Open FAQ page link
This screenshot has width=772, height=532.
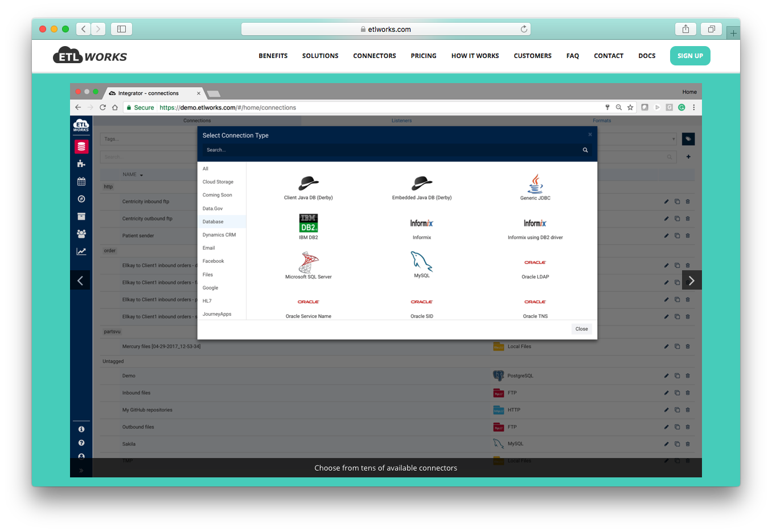(573, 56)
